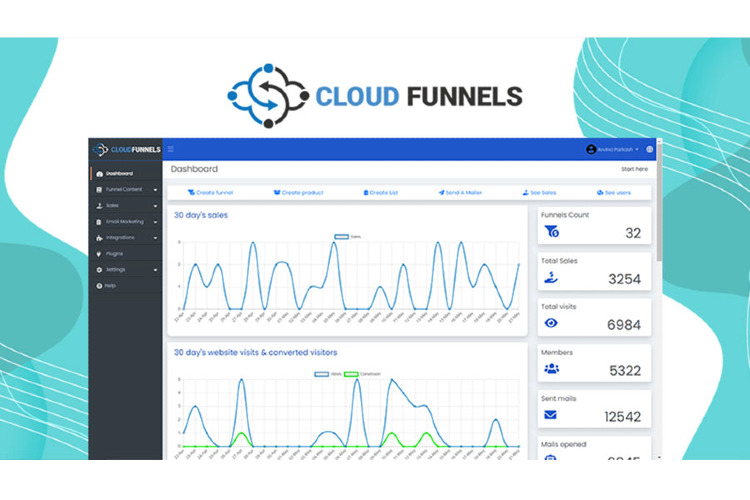Click the Dashboard page heading

point(194,169)
